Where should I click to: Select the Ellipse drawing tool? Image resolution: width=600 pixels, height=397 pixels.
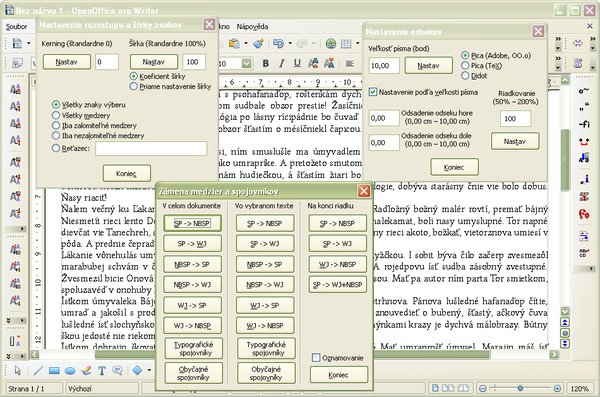pos(70,370)
